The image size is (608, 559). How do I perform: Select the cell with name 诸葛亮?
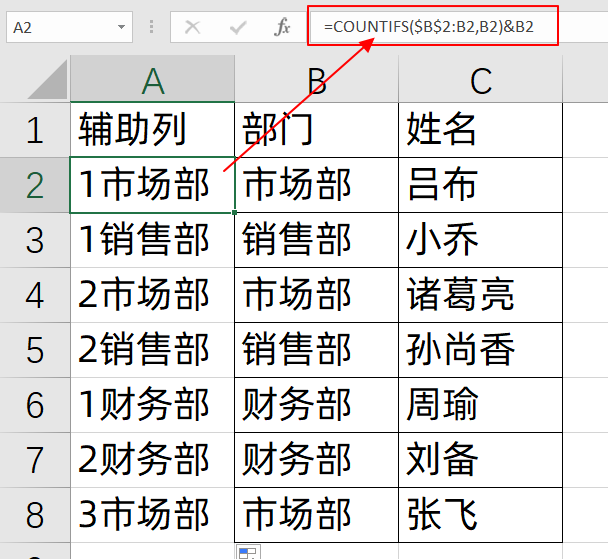480,295
